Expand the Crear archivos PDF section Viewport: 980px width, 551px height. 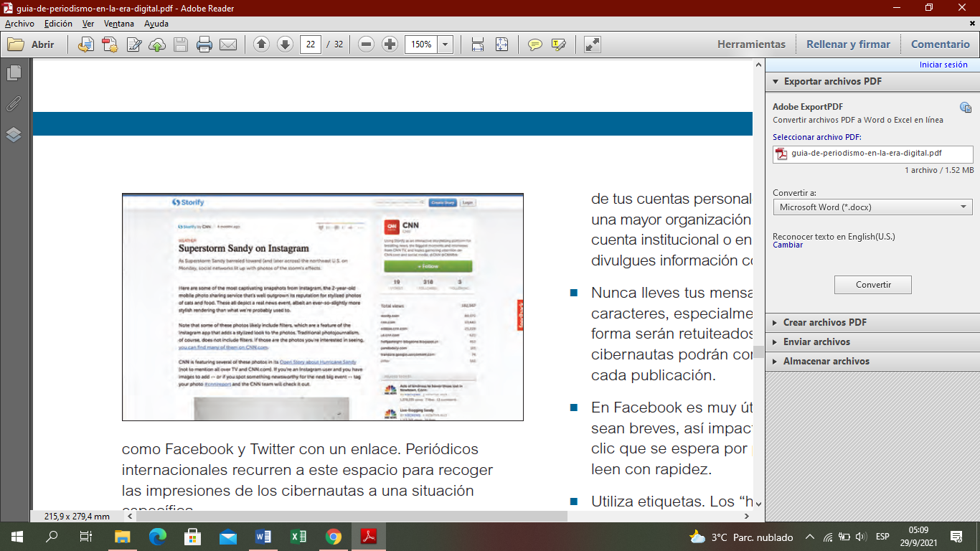[872, 322]
